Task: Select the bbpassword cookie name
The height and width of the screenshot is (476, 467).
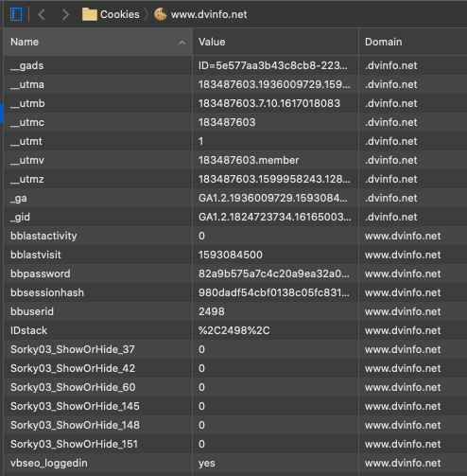Action: [41, 273]
